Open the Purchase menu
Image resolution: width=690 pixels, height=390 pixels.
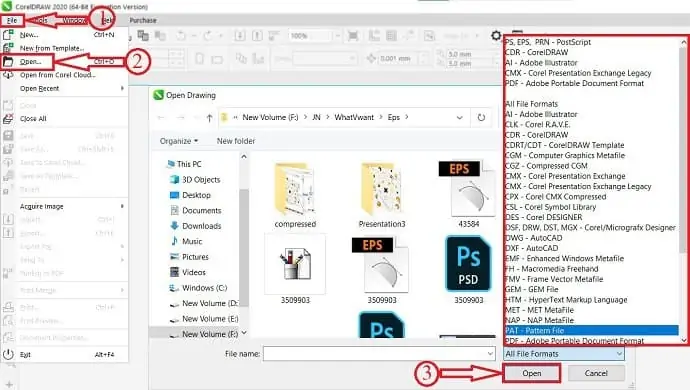pyautogui.click(x=143, y=20)
